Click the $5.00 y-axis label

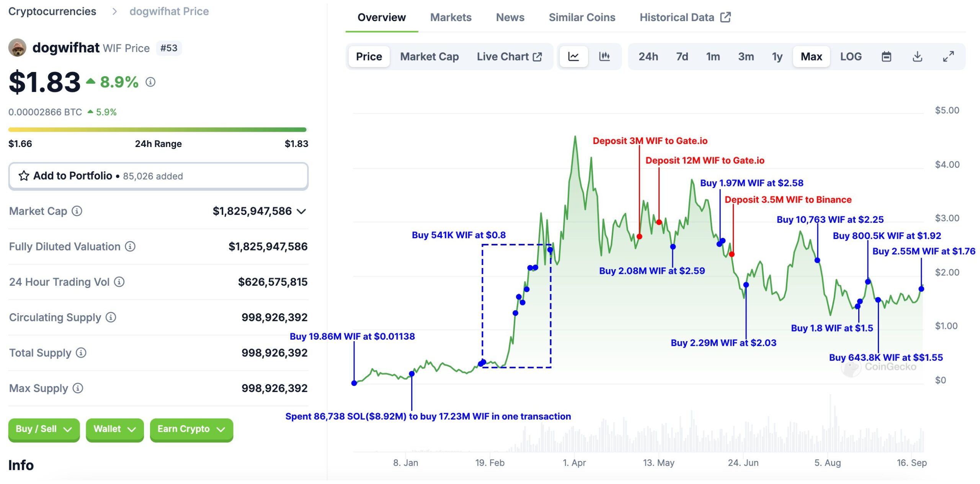(x=947, y=110)
